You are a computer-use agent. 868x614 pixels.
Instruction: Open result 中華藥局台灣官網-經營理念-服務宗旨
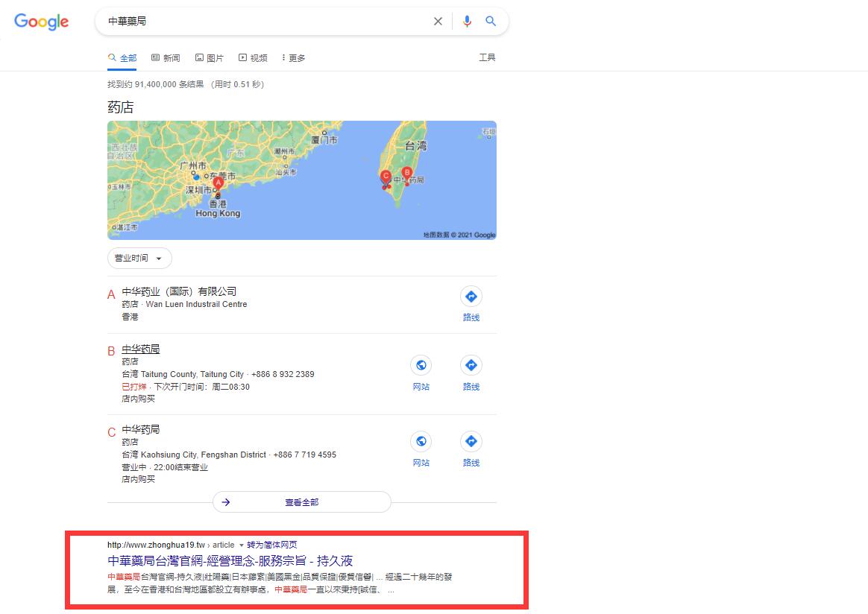(230, 561)
